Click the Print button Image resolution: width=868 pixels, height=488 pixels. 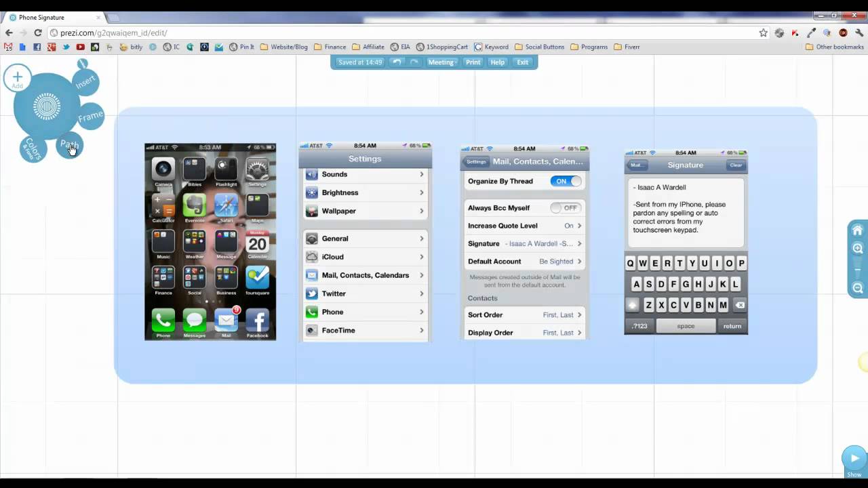[473, 62]
